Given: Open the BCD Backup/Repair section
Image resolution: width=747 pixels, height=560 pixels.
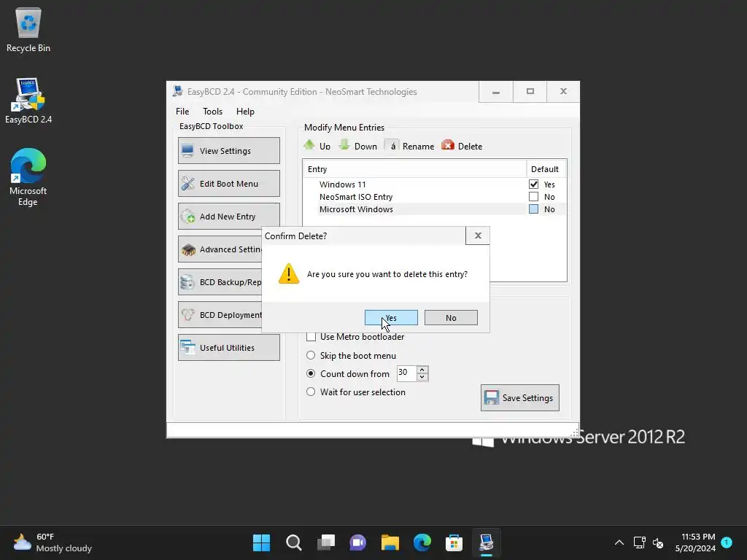Looking at the screenshot, I should click(x=220, y=282).
